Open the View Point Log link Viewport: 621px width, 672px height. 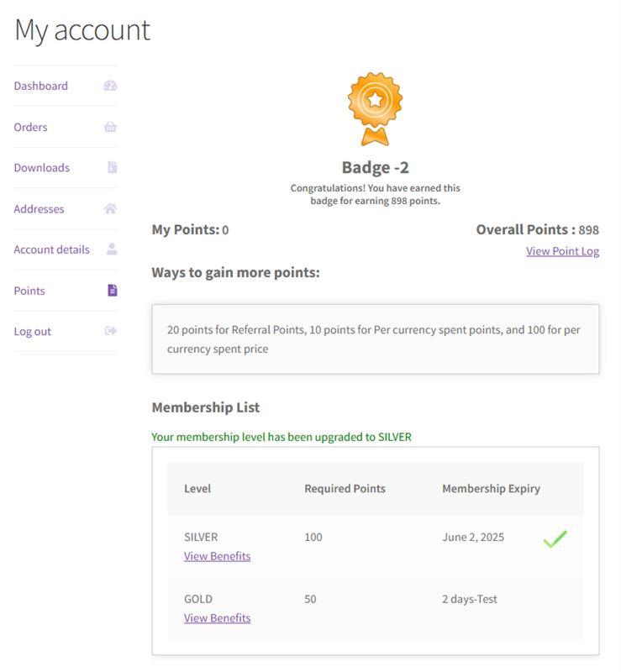coord(562,250)
